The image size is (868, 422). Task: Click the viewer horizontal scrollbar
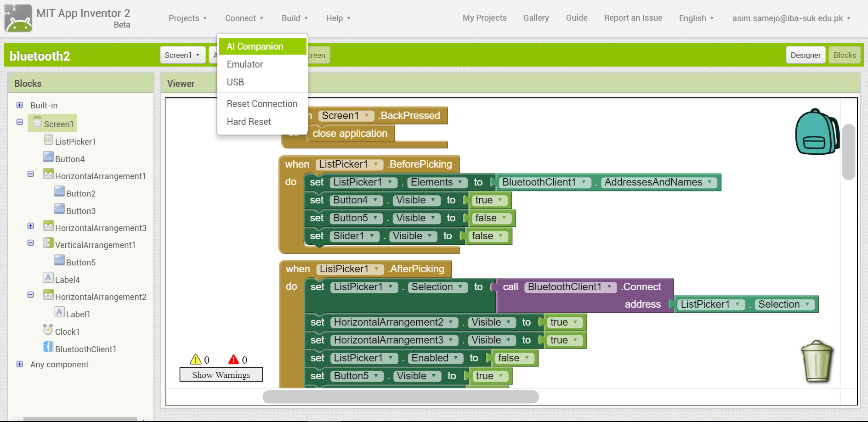click(401, 397)
